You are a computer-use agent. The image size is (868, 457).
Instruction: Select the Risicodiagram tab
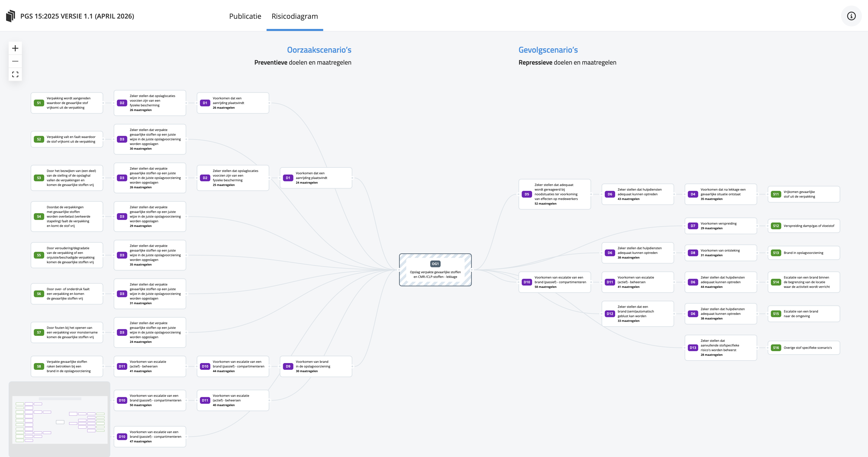pyautogui.click(x=294, y=16)
